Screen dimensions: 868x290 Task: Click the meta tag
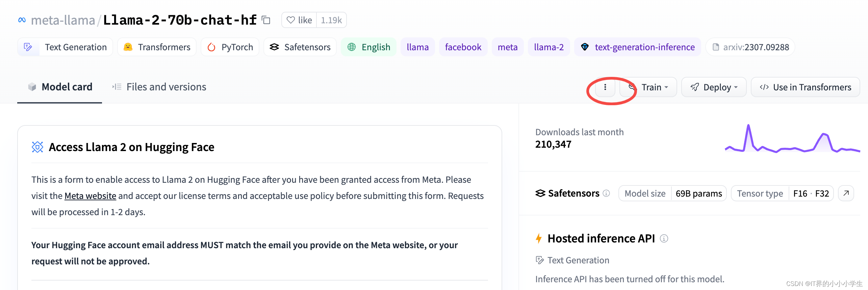pos(508,47)
